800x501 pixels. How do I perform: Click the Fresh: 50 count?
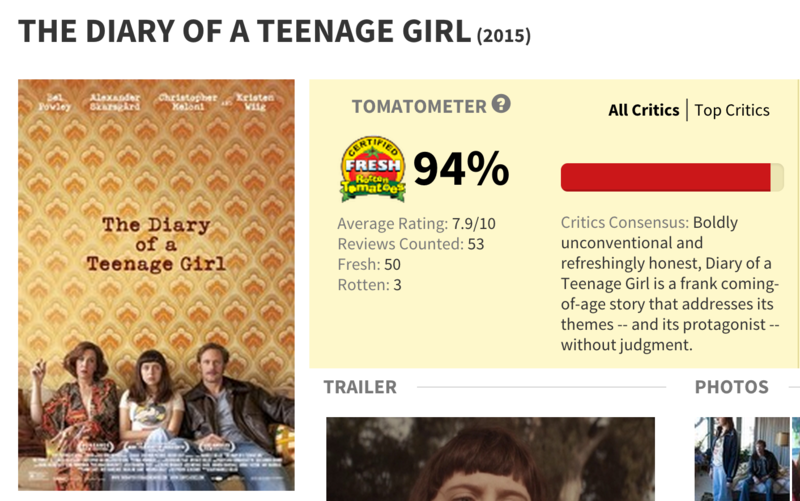[369, 265]
